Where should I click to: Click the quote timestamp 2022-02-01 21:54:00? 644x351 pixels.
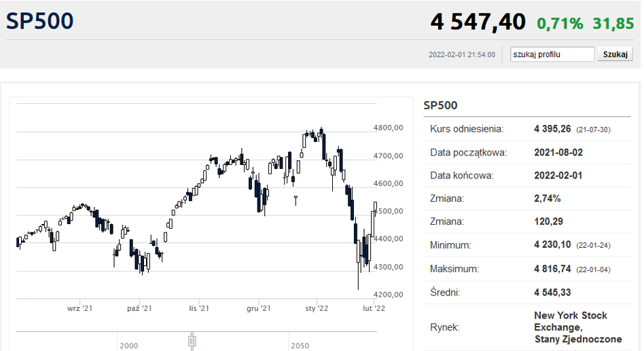462,55
